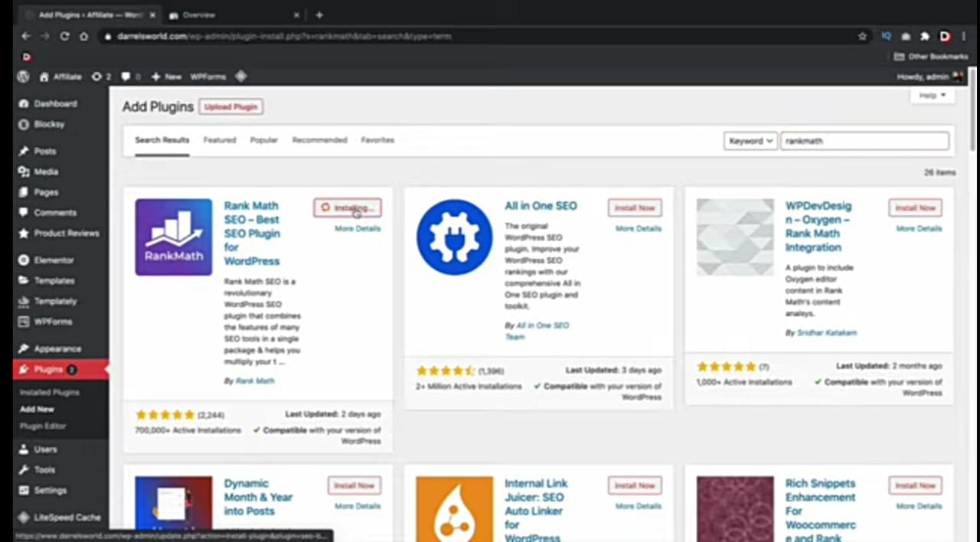Open Elementor in the sidebar
Viewport: 980px width, 542px height.
(54, 260)
